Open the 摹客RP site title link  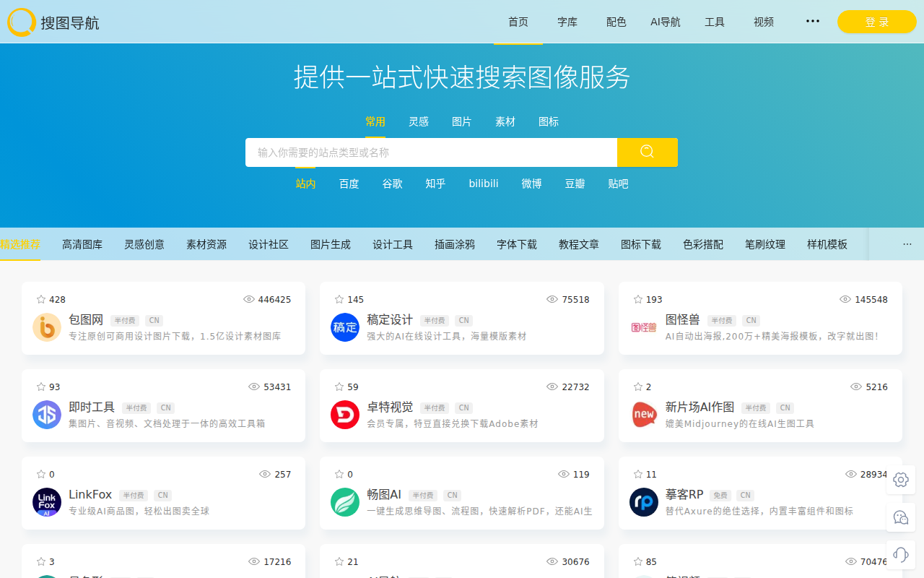(x=684, y=494)
